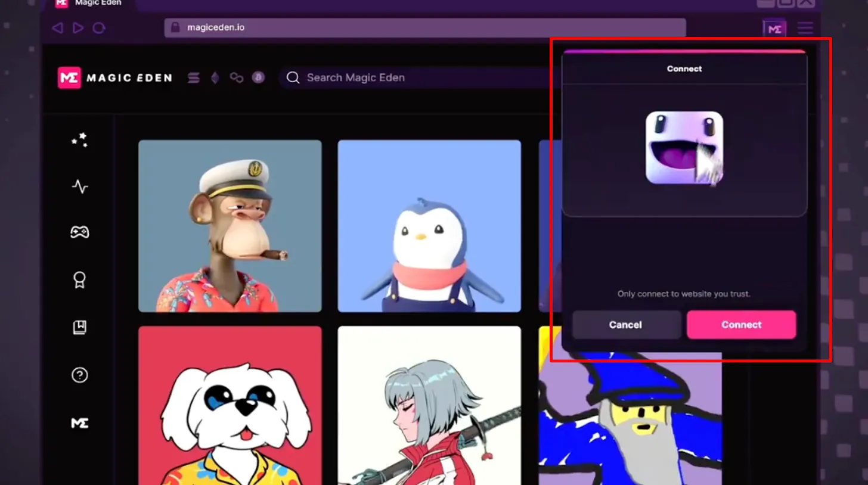Click the pink Connect button

click(741, 325)
